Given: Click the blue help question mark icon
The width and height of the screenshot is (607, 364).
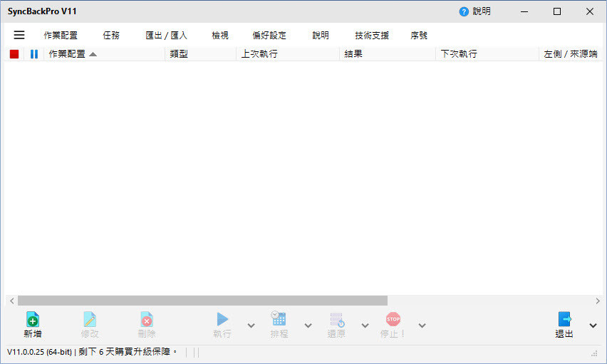Looking at the screenshot, I should (464, 12).
